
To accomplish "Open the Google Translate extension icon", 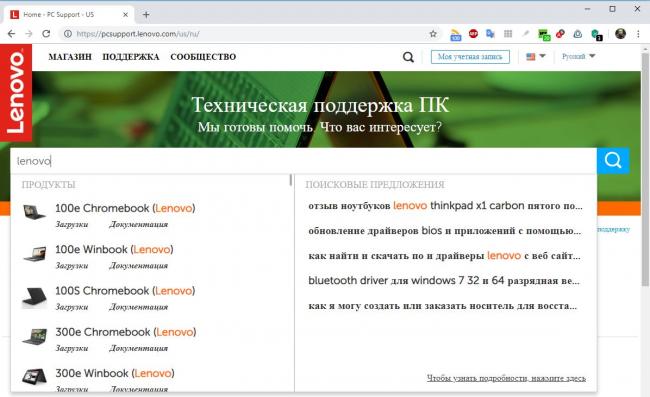I will [x=490, y=34].
